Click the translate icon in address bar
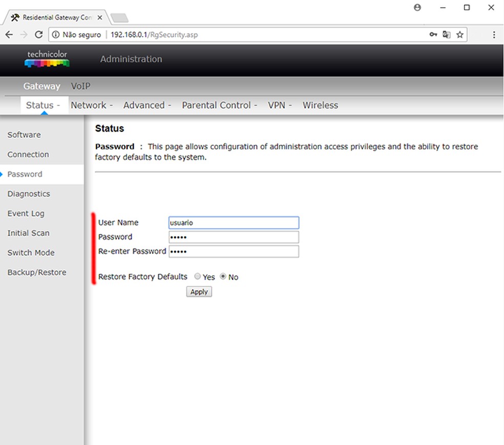 click(446, 34)
